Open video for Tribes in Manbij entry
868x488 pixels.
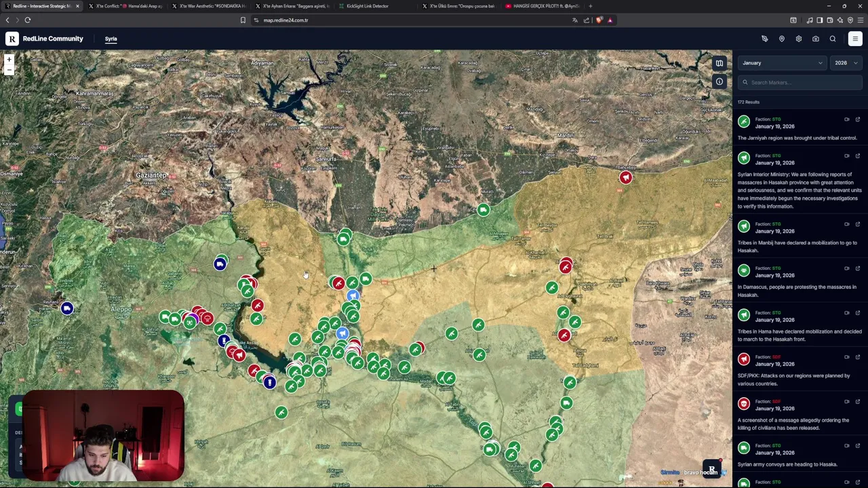click(x=846, y=224)
